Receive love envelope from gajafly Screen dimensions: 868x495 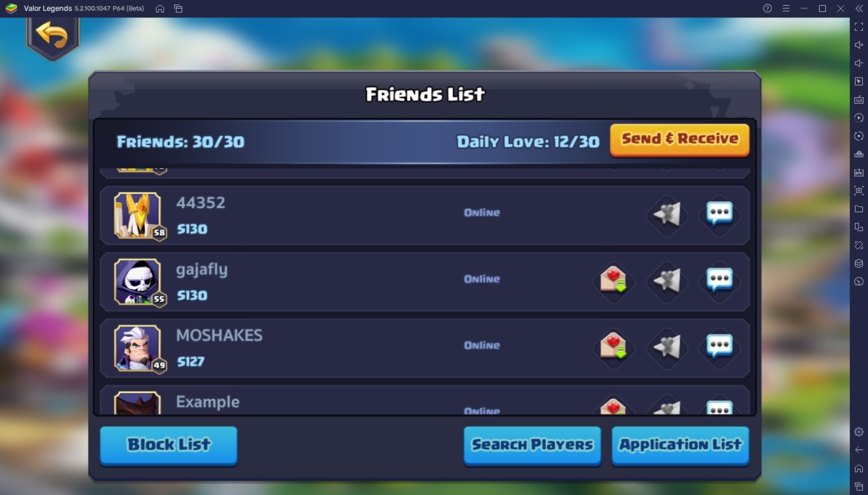pyautogui.click(x=613, y=280)
